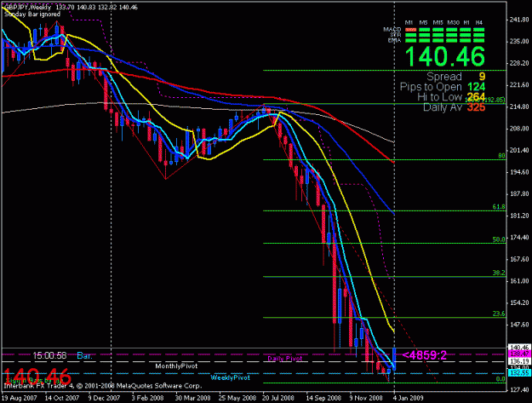Click the 181.20 price axis label
The image size is (532, 403).
(x=519, y=216)
